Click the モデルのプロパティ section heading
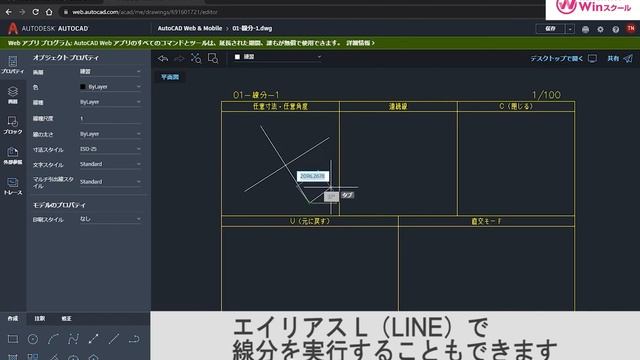 pos(59,205)
